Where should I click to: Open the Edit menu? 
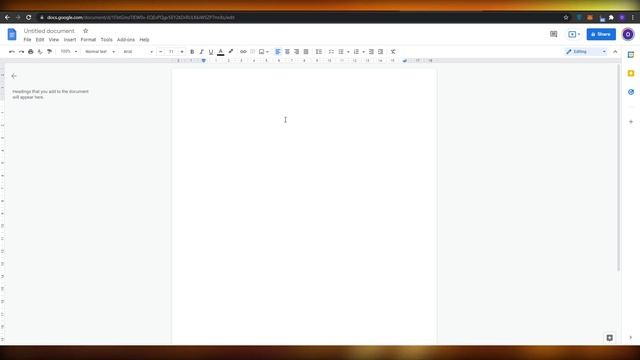[x=40, y=40]
